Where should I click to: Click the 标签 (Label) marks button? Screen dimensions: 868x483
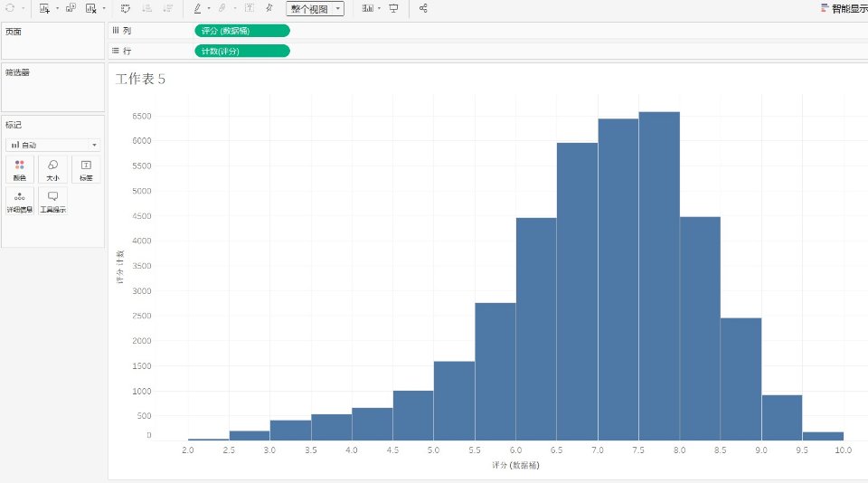(86, 169)
